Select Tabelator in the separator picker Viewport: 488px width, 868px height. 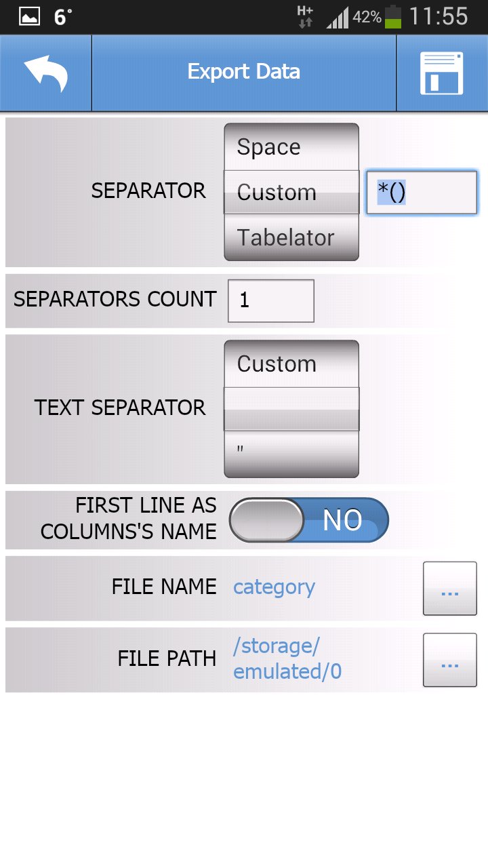[x=291, y=238]
